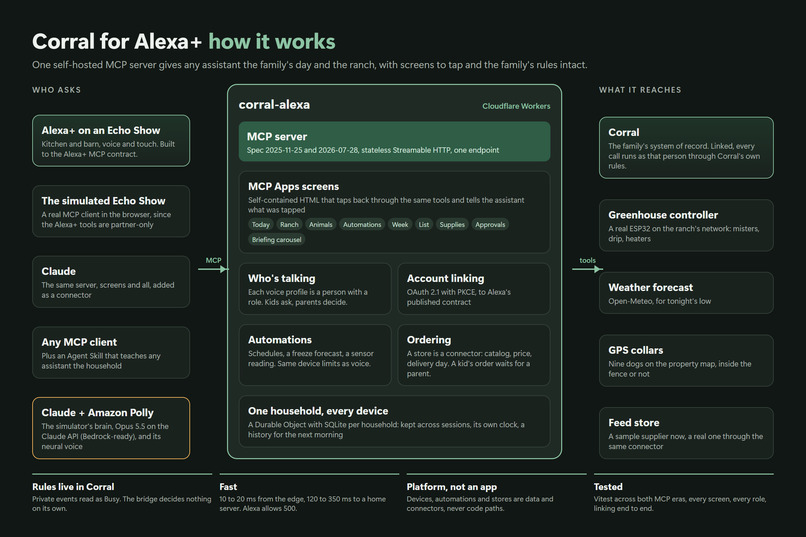
Task: Click the 'Fast' footer heading
Action: coord(228,487)
